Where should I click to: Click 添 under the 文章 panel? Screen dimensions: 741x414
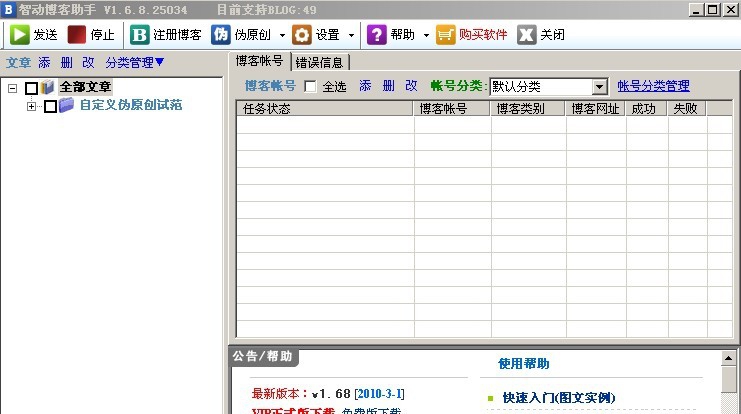tap(44, 62)
